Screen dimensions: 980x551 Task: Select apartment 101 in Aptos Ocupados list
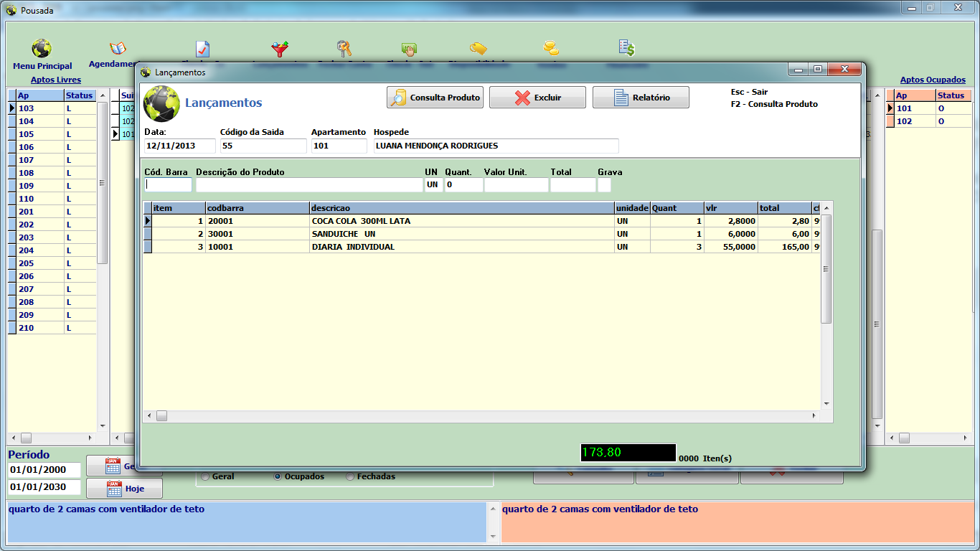929,108
